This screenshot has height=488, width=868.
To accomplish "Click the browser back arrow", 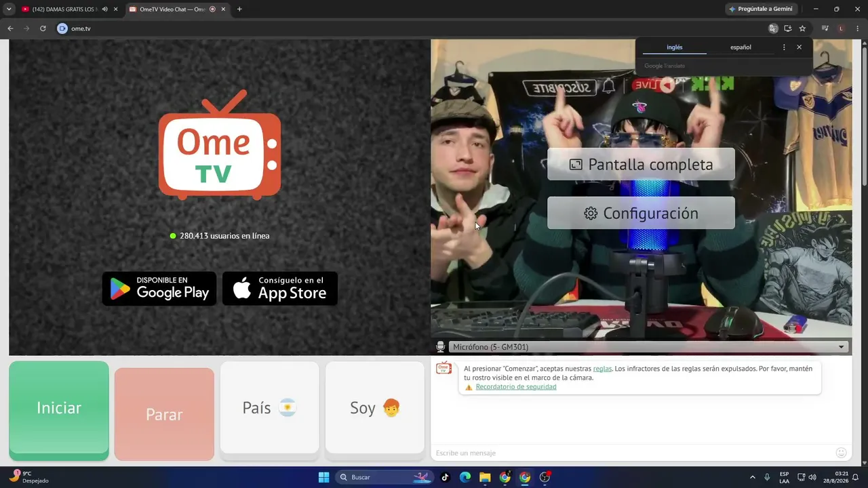I will 10,28.
